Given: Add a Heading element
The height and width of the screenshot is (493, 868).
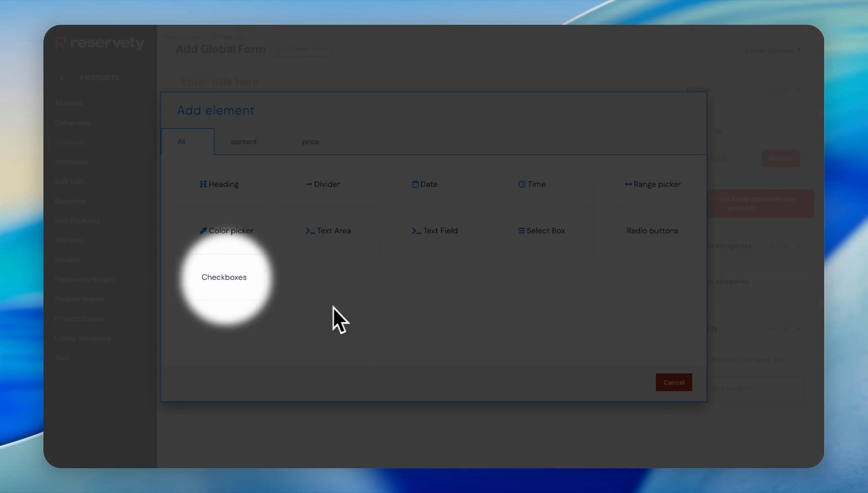Looking at the screenshot, I should (219, 184).
